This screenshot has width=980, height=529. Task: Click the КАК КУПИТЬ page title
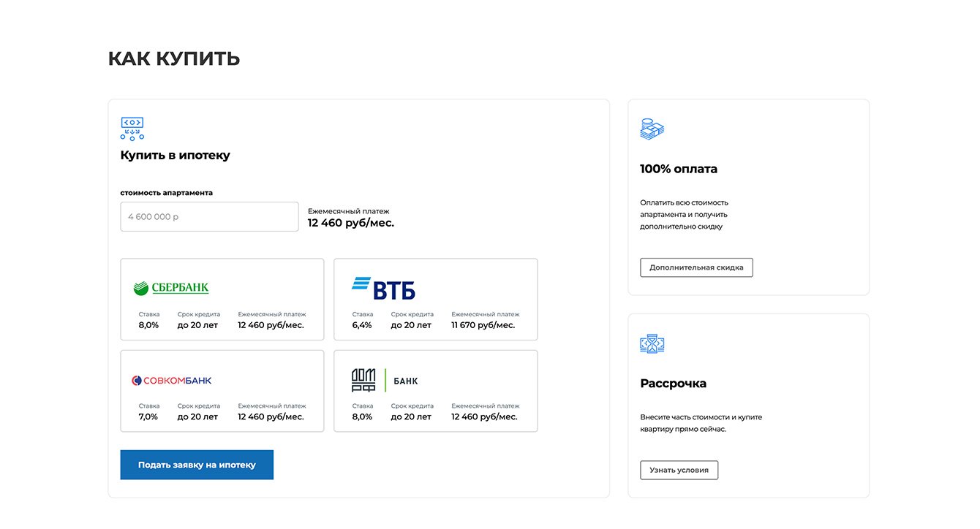click(x=174, y=58)
